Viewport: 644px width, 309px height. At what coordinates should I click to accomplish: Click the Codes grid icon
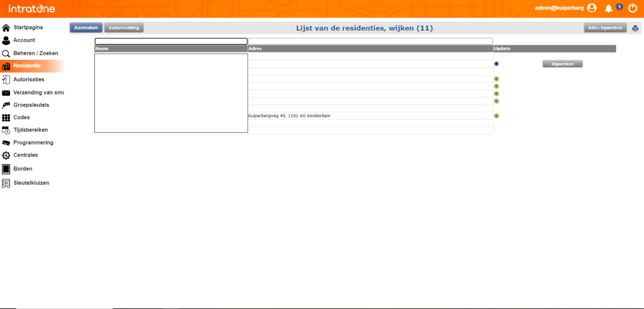coord(6,118)
